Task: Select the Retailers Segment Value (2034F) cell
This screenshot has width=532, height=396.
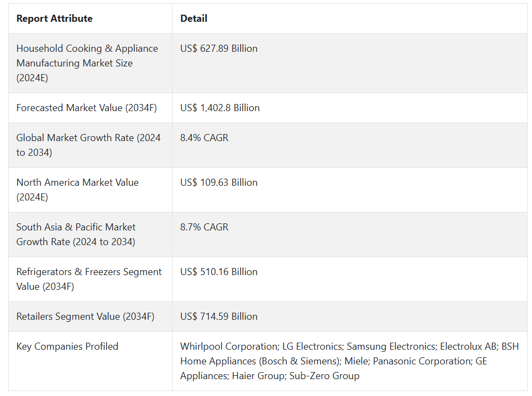Action: (x=85, y=316)
